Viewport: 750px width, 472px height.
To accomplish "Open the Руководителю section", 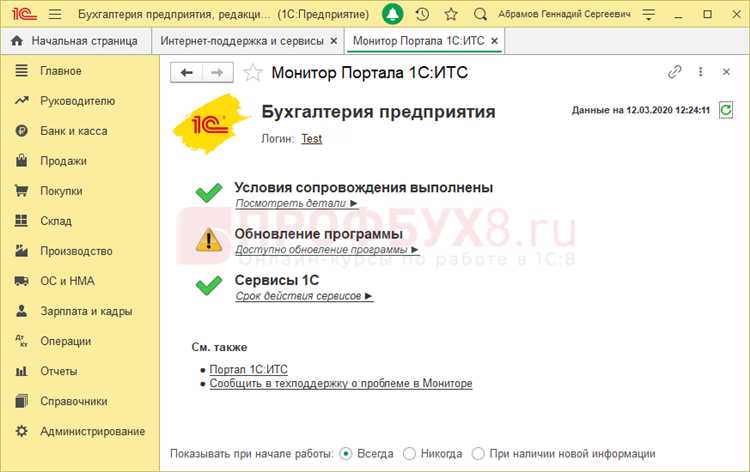I will click(77, 101).
